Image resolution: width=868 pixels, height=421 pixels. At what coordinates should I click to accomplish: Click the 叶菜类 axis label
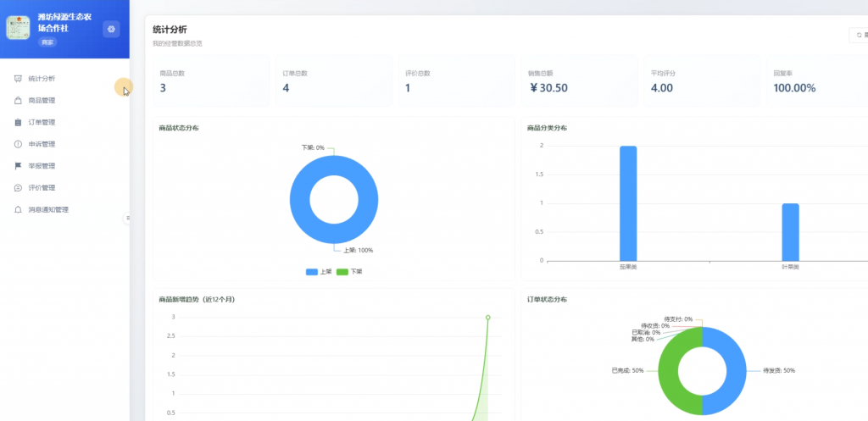click(x=791, y=267)
